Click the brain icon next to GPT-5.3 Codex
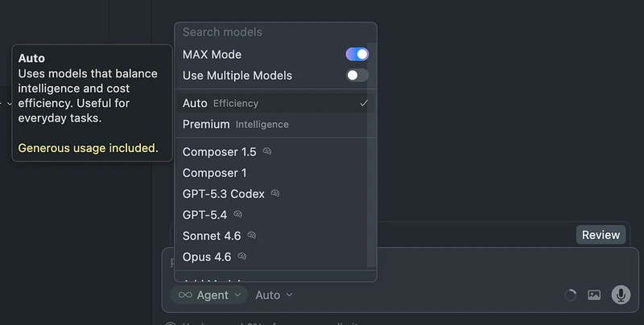The width and height of the screenshot is (644, 325). click(x=275, y=193)
